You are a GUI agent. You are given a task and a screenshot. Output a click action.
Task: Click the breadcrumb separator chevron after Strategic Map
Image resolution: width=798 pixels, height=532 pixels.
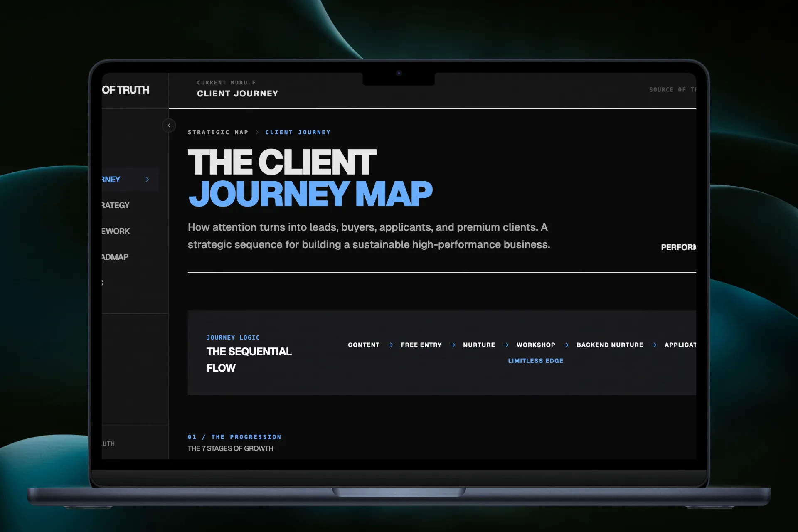[x=257, y=132]
